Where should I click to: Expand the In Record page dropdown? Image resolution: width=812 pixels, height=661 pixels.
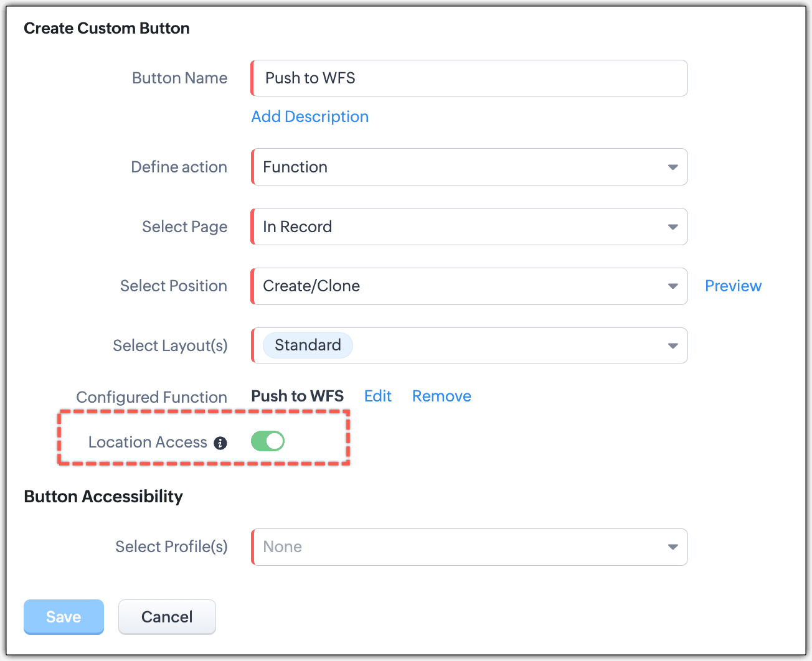[x=461, y=227]
